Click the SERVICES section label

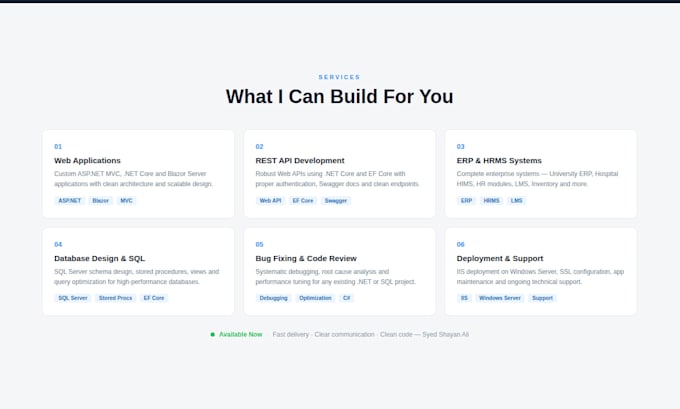339,77
